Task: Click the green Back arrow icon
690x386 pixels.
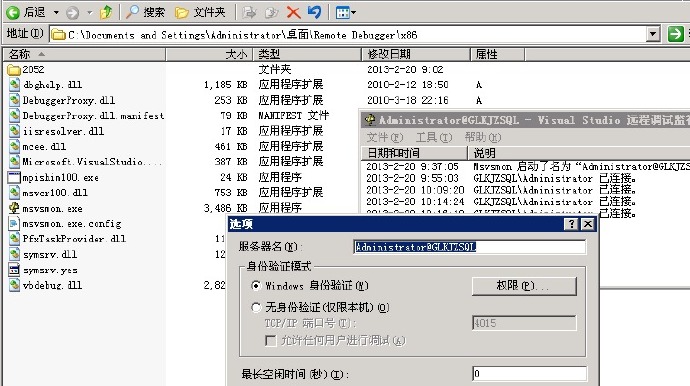Action: (13, 12)
